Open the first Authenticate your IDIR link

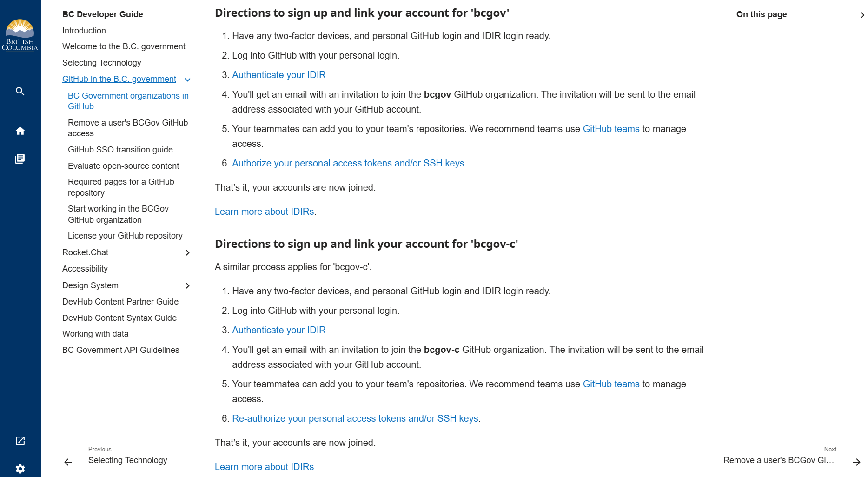[x=278, y=75]
